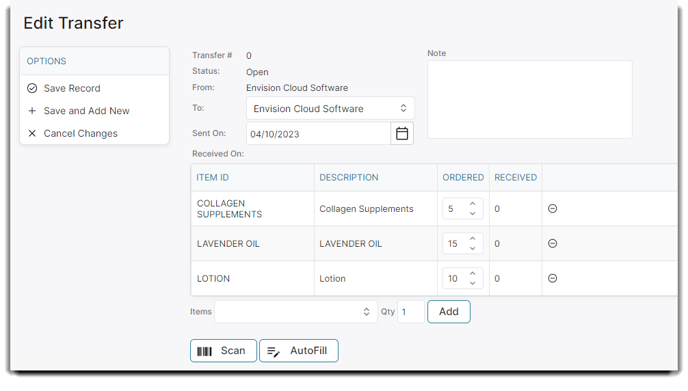Decrease LAVENDER OIL ordered quantity
688x391 pixels.
click(x=473, y=248)
